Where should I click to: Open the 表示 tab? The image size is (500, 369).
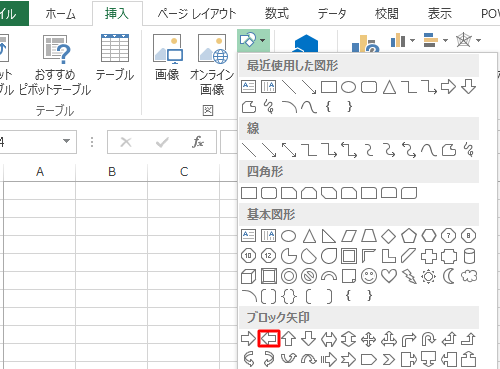[440, 14]
